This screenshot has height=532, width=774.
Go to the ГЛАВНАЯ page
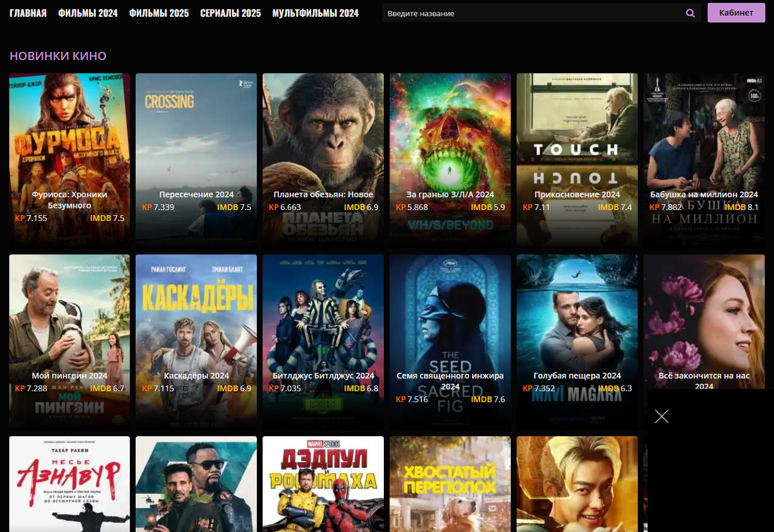tap(28, 13)
